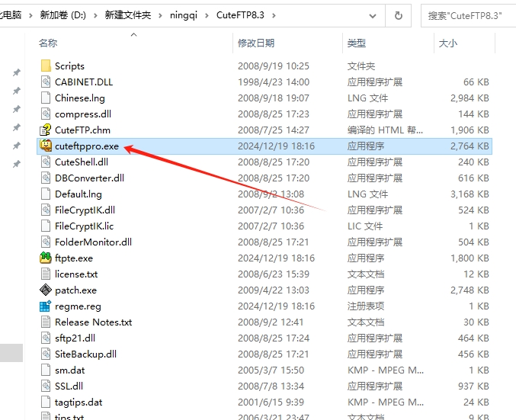Select the sm.dat file icon

[x=46, y=370]
